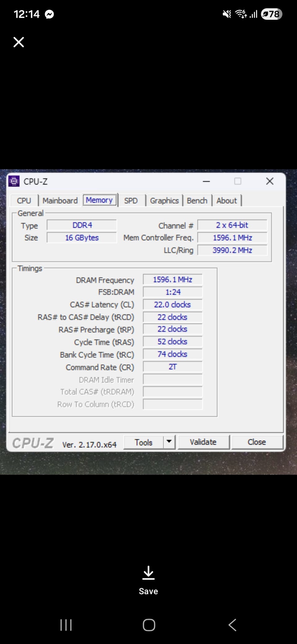Minimize the CPU-Z window
The width and height of the screenshot is (297, 644).
pos(206,181)
